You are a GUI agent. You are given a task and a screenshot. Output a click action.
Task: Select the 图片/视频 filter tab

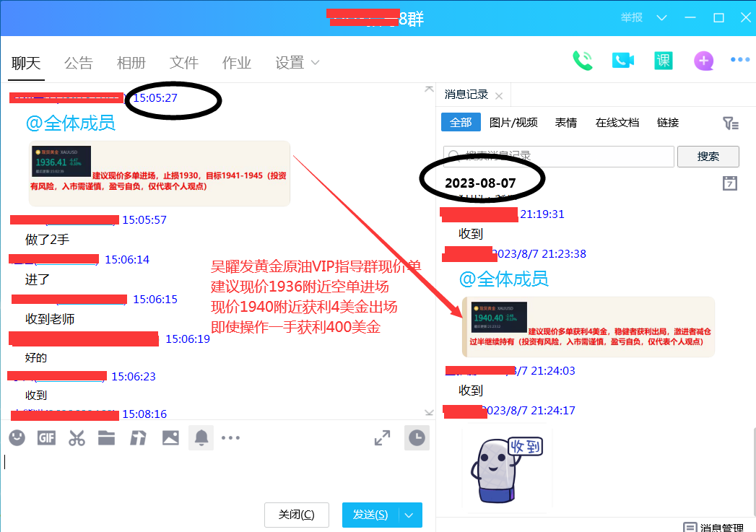pyautogui.click(x=513, y=123)
